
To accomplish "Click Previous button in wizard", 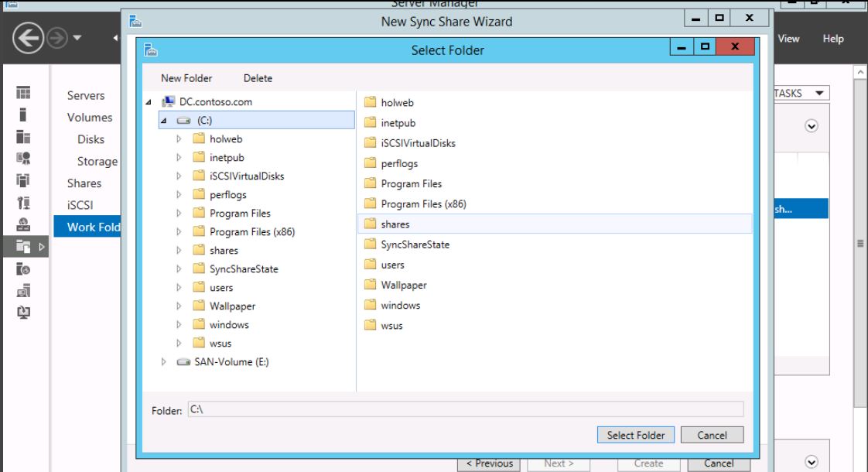I will coord(490,463).
